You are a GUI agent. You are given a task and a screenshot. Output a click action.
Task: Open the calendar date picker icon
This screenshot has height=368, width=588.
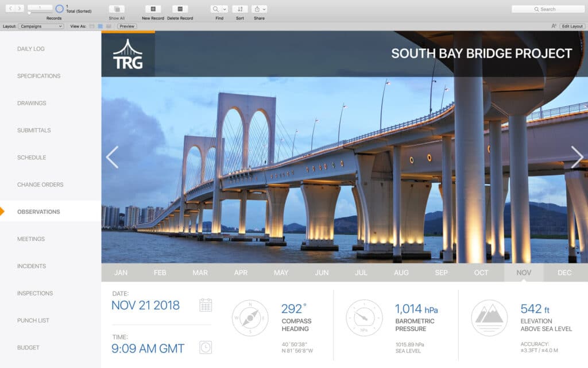(206, 305)
